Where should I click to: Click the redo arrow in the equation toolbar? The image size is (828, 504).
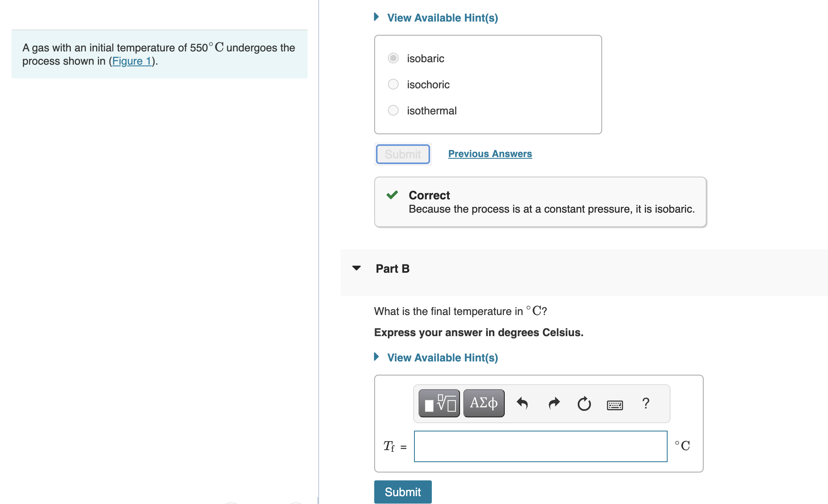pyautogui.click(x=553, y=402)
